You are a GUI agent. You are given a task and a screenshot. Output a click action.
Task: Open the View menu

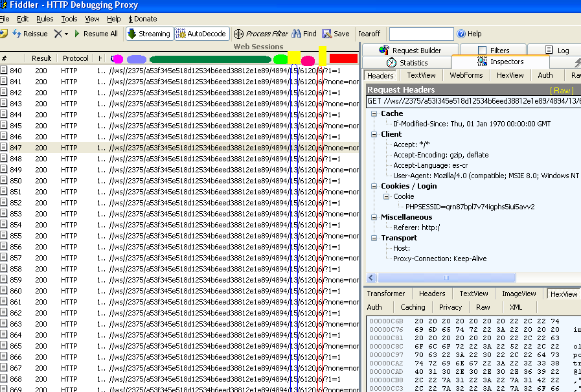tap(92, 19)
